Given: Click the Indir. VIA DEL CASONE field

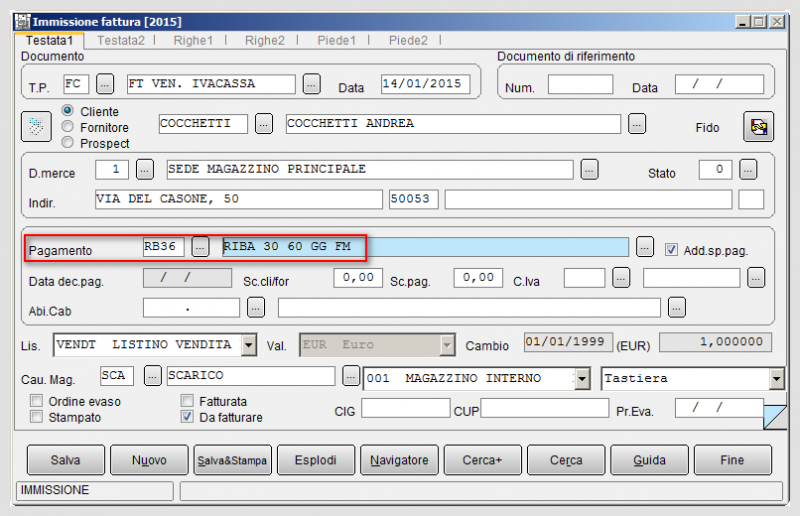Looking at the screenshot, I should [239, 199].
